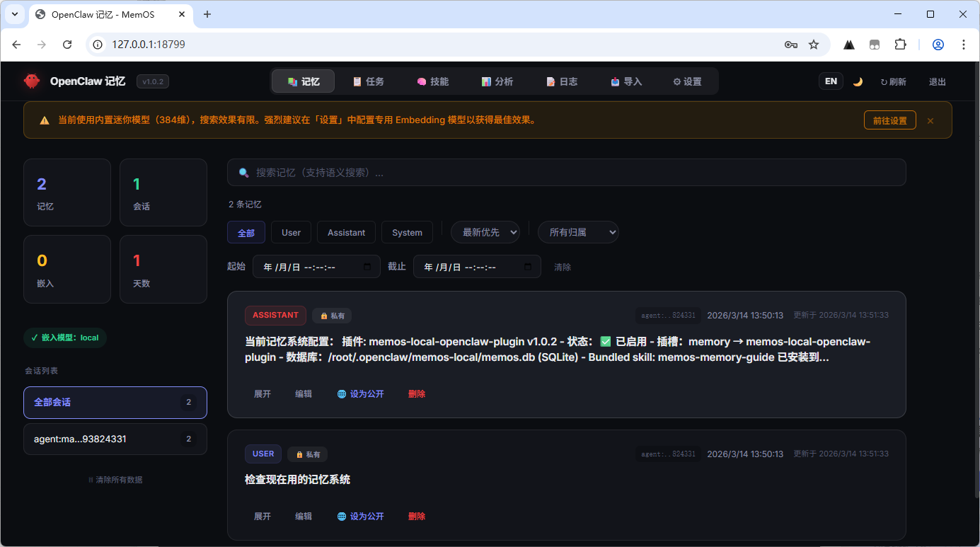This screenshot has height=547, width=980.
Task: Open the 所有归属 owner dropdown
Action: coord(578,232)
